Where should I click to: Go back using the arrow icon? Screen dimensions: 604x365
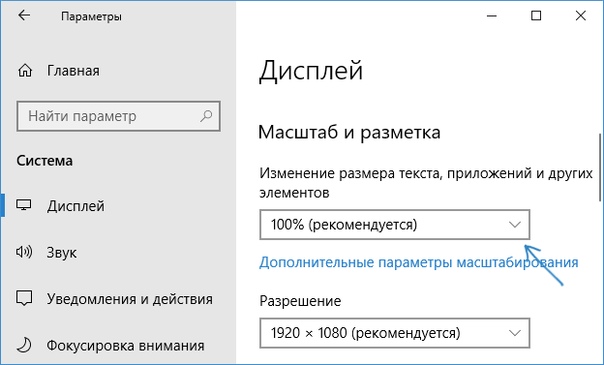point(24,15)
